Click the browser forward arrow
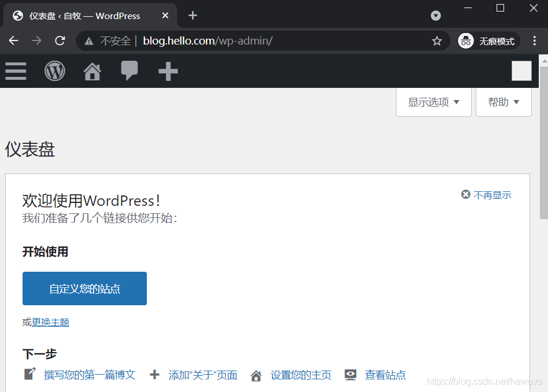This screenshot has height=392, width=548. tap(36, 41)
